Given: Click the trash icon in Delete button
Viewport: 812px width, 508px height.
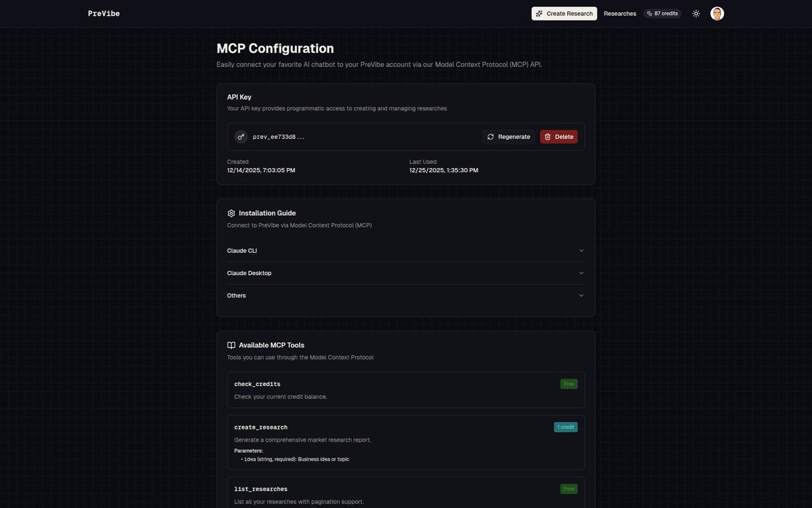Looking at the screenshot, I should pos(547,137).
